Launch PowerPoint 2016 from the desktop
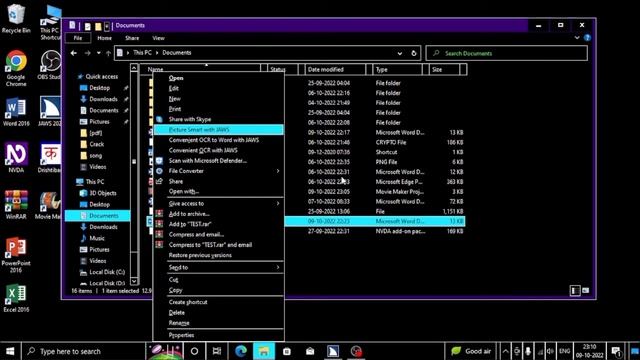Screen dimensions: 640x360 click(x=16, y=254)
